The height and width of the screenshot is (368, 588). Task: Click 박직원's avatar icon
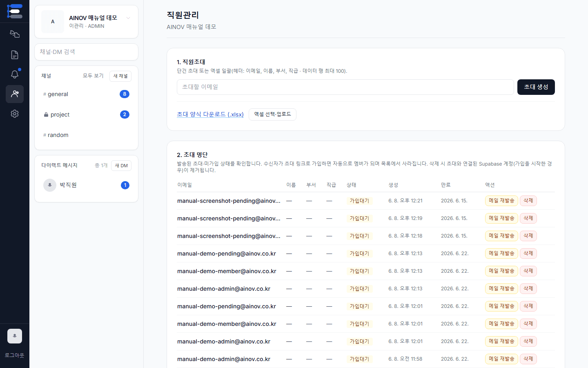pyautogui.click(x=50, y=185)
